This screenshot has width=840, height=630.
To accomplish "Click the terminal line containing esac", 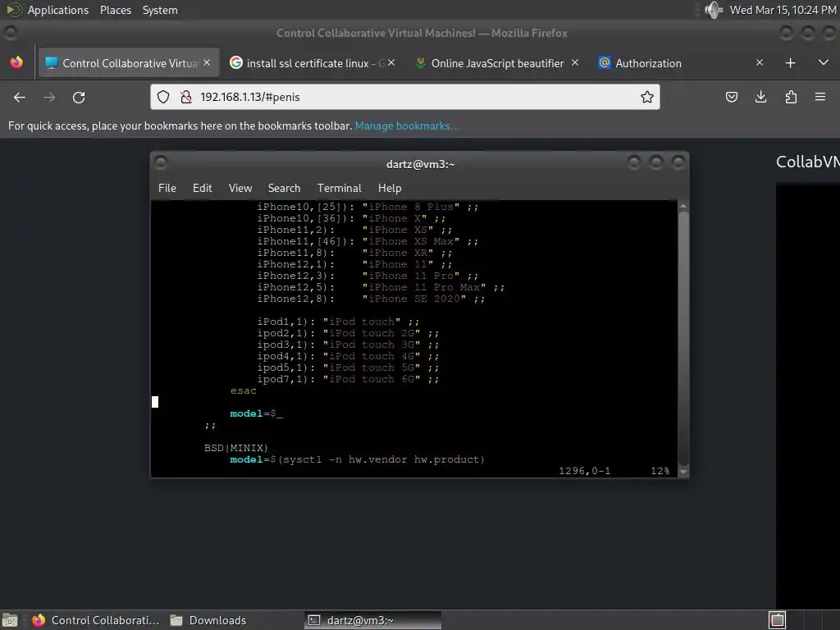I will click(243, 391).
